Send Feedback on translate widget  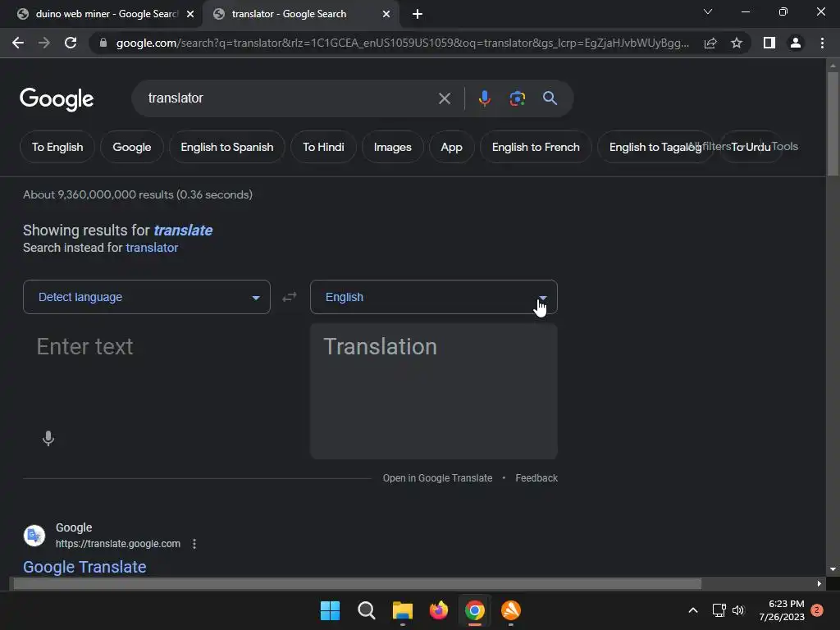pos(536,478)
